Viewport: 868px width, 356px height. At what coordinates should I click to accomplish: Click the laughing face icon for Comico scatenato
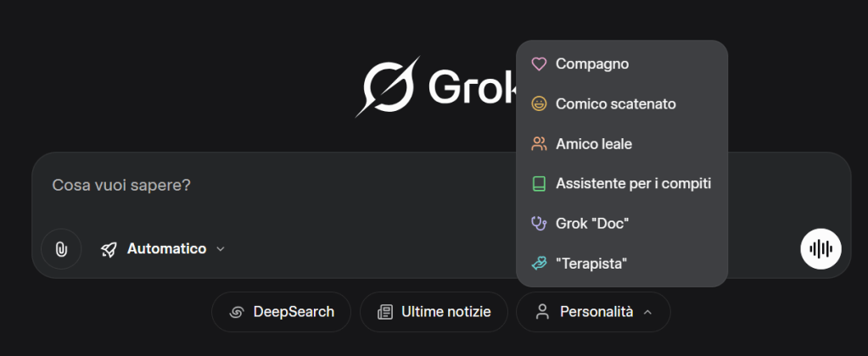pyautogui.click(x=538, y=104)
